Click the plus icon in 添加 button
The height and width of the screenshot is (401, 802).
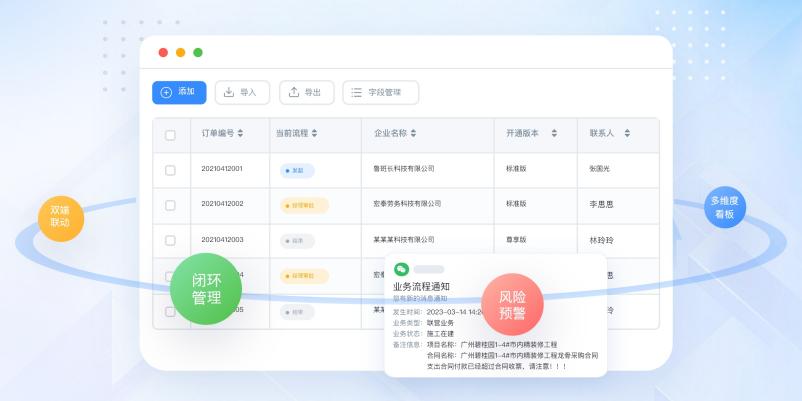[166, 92]
